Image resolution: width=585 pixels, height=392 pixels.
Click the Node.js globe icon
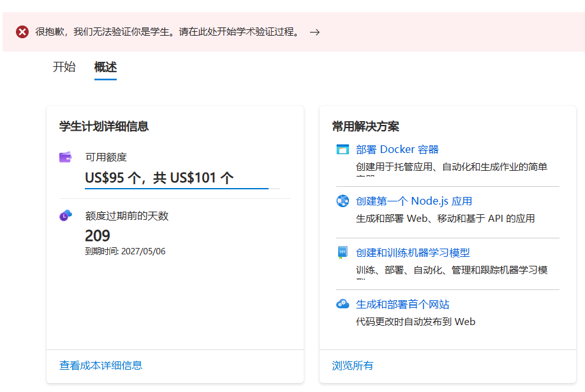click(x=343, y=201)
